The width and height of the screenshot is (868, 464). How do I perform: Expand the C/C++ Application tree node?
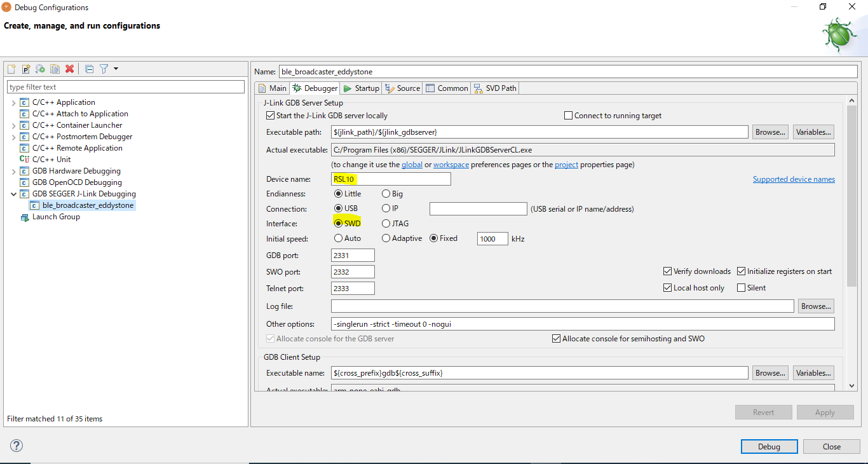point(14,102)
